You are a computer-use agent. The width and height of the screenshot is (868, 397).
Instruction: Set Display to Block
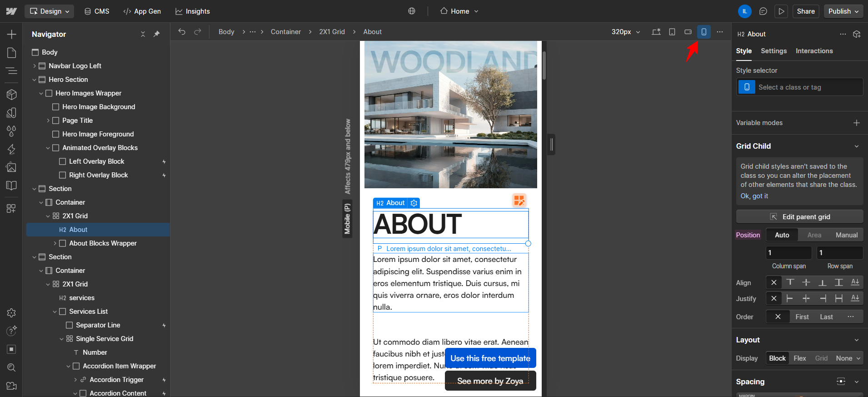click(x=777, y=358)
